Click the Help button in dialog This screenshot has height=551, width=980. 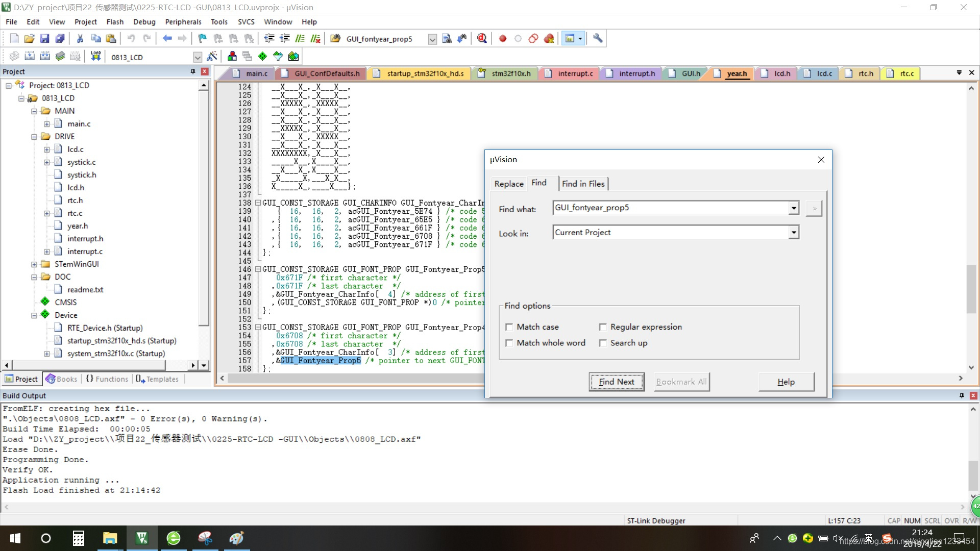786,382
